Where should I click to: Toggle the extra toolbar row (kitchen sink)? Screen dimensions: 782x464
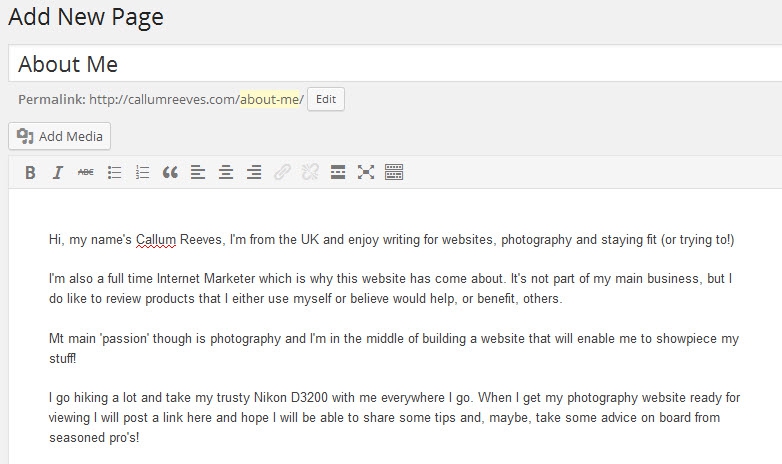click(x=394, y=173)
